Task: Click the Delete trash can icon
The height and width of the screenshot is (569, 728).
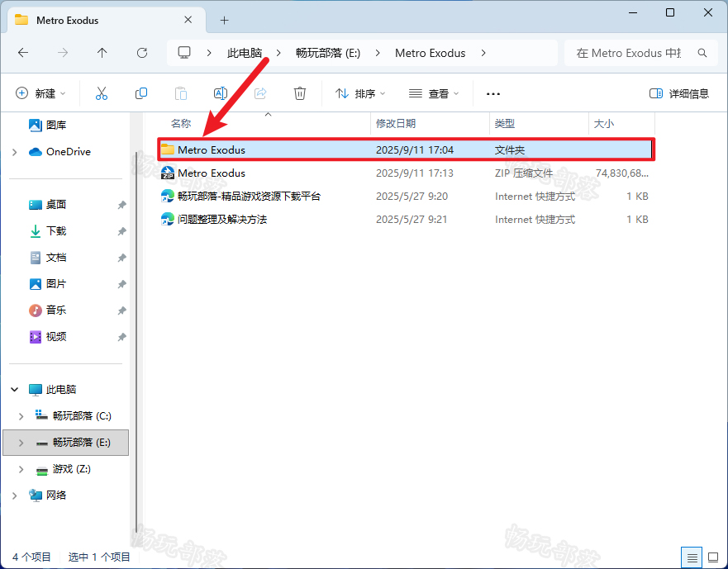Action: click(x=300, y=93)
